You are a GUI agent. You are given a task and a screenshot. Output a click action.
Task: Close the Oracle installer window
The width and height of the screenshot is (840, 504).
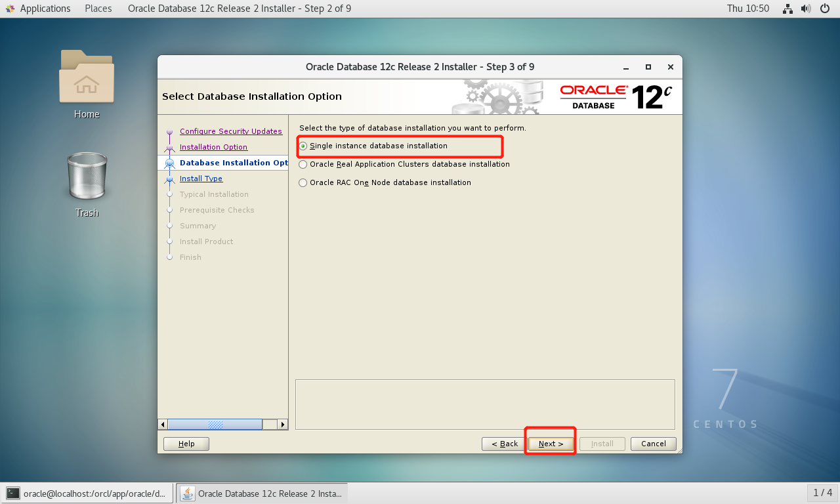[670, 67]
